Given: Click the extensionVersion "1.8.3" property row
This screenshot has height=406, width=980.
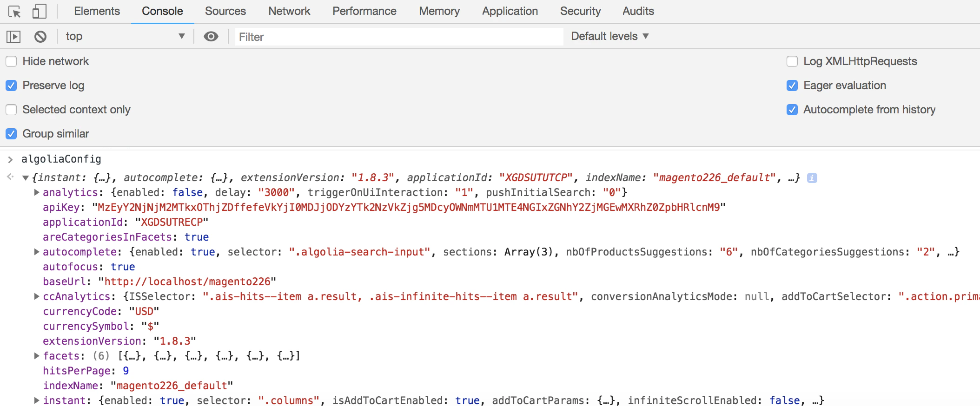Looking at the screenshot, I should (119, 341).
